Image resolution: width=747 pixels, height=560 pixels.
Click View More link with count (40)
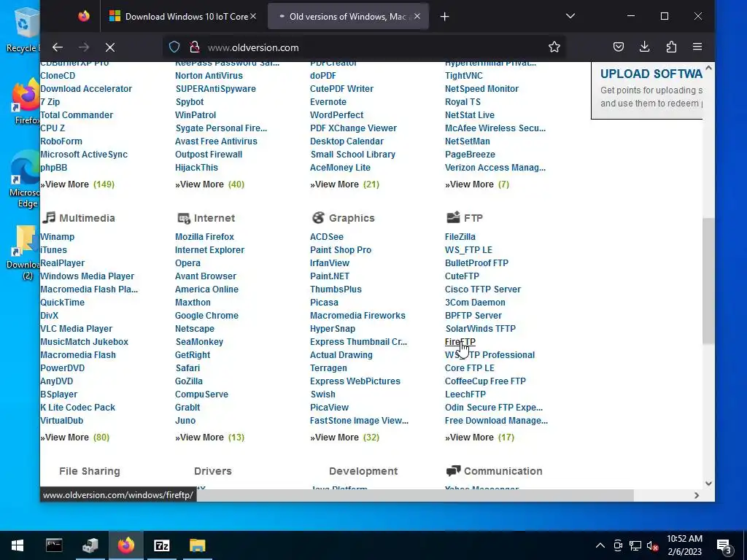209,184
